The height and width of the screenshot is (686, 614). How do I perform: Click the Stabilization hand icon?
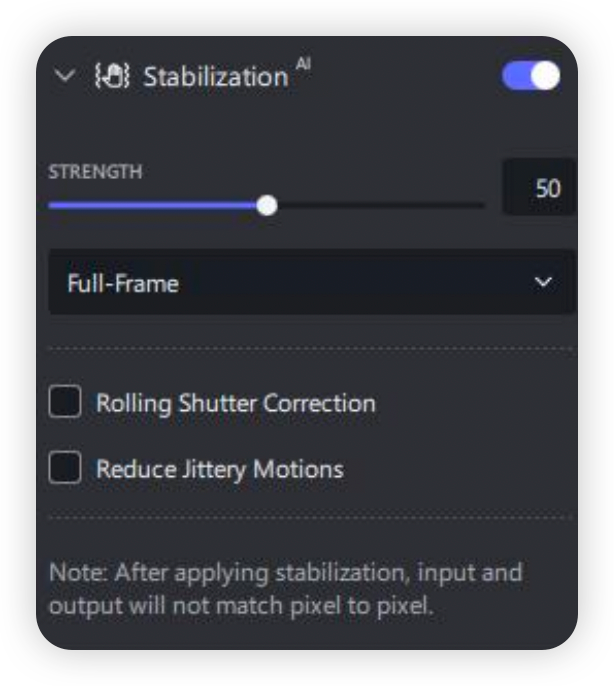coord(111,76)
